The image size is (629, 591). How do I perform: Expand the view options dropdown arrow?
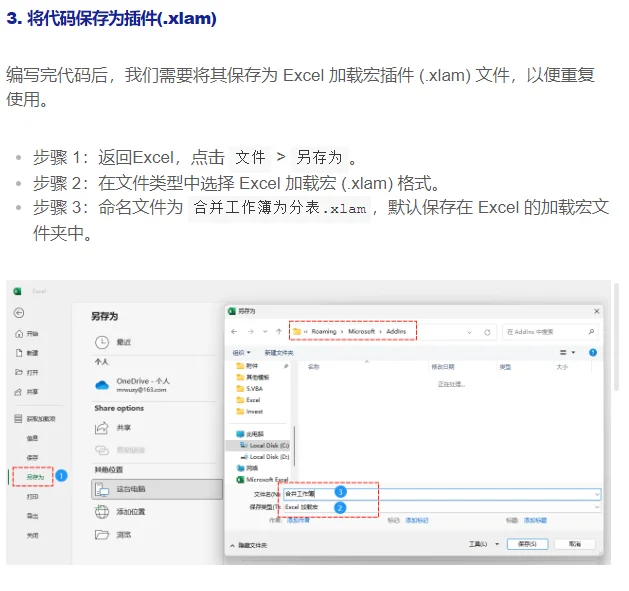(x=573, y=352)
